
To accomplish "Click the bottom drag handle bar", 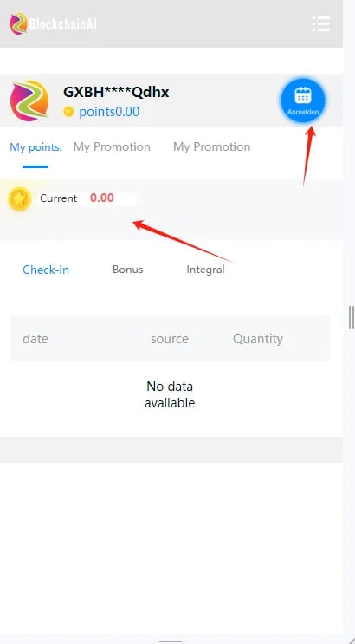I will click(x=171, y=641).
